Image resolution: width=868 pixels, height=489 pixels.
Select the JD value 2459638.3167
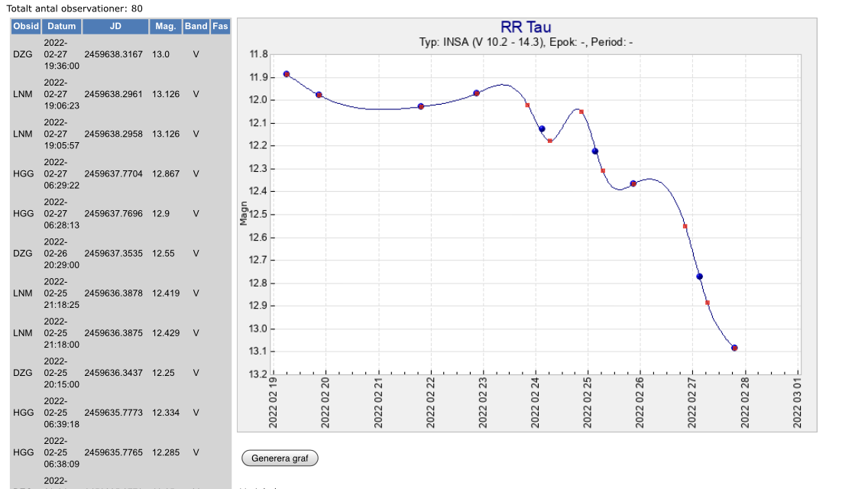[113, 54]
